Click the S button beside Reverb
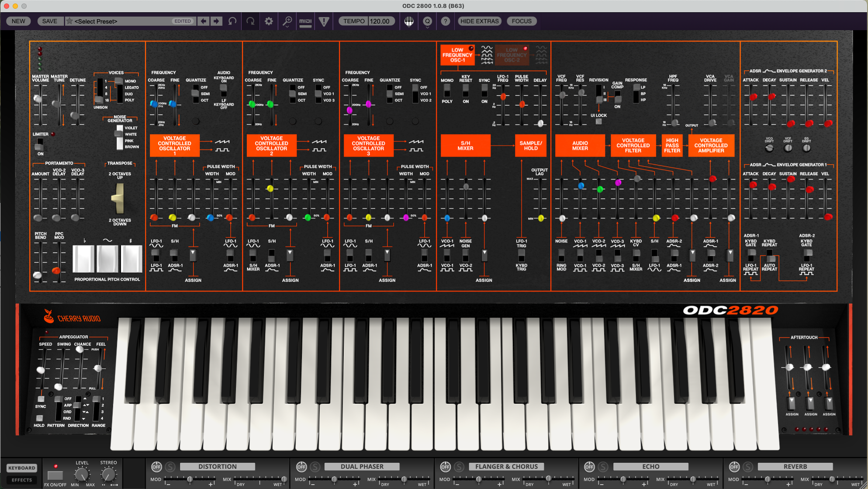Image resolution: width=868 pixels, height=489 pixels. click(x=748, y=467)
